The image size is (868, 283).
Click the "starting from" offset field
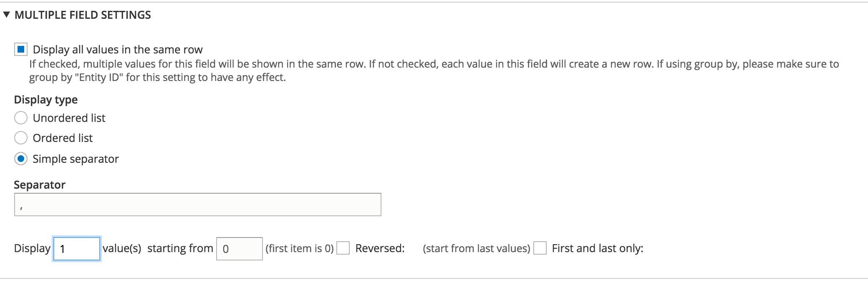239,249
